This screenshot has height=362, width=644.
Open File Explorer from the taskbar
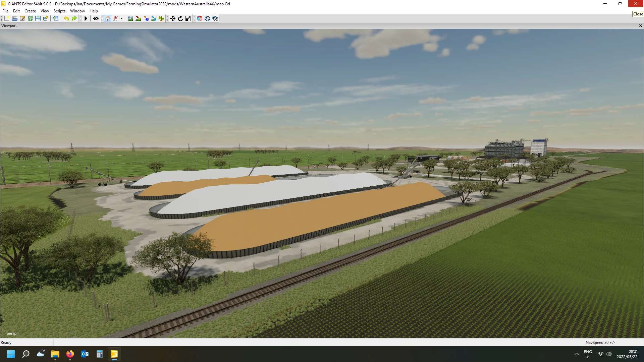click(x=55, y=354)
